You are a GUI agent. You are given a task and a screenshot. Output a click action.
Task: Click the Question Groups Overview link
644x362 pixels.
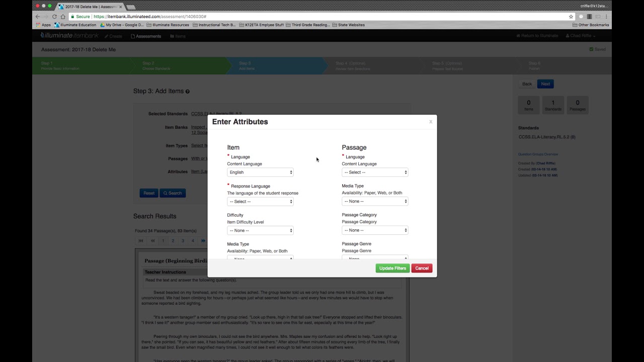[538, 154]
